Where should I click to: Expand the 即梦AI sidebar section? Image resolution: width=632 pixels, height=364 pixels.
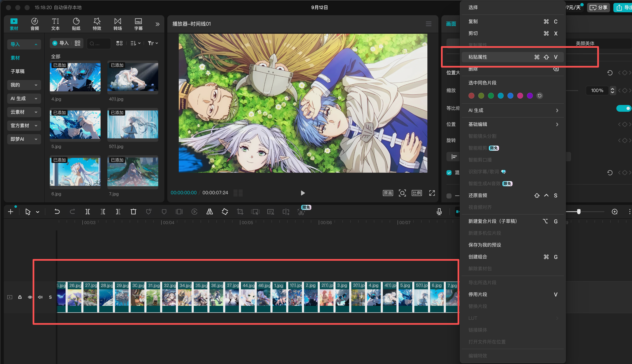point(24,139)
